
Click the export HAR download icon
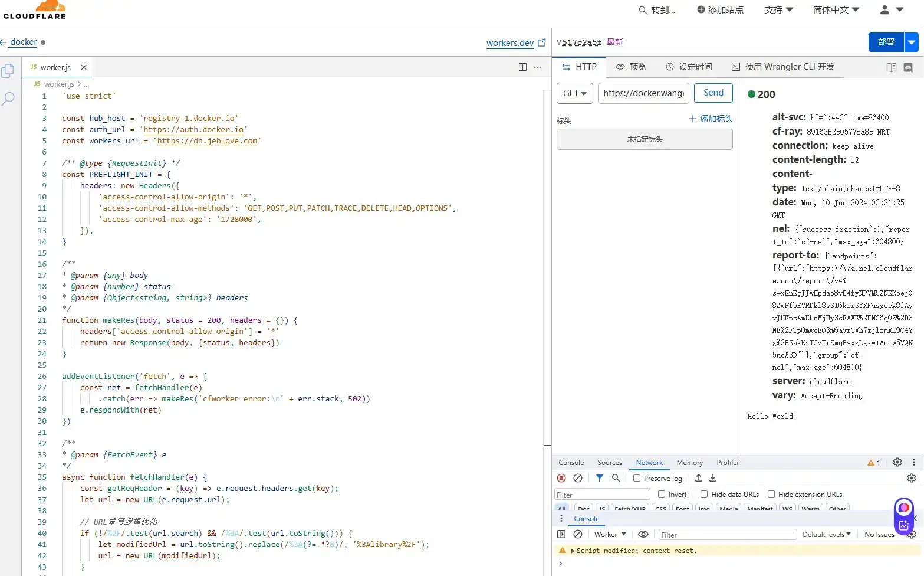[713, 478]
